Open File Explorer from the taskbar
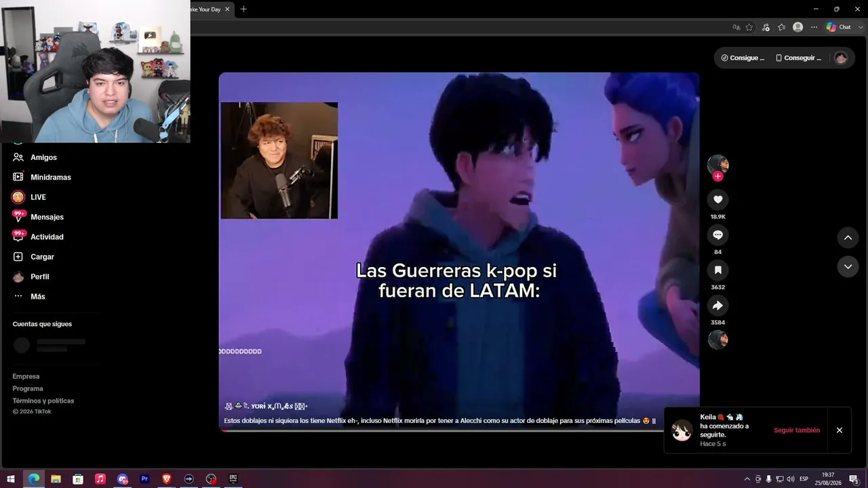The height and width of the screenshot is (488, 868). 56,479
